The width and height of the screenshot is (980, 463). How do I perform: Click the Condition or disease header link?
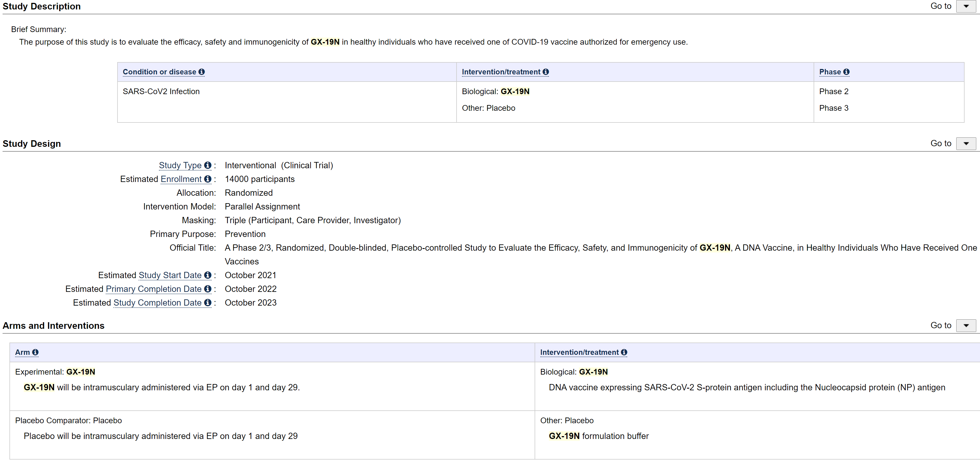[x=159, y=72]
